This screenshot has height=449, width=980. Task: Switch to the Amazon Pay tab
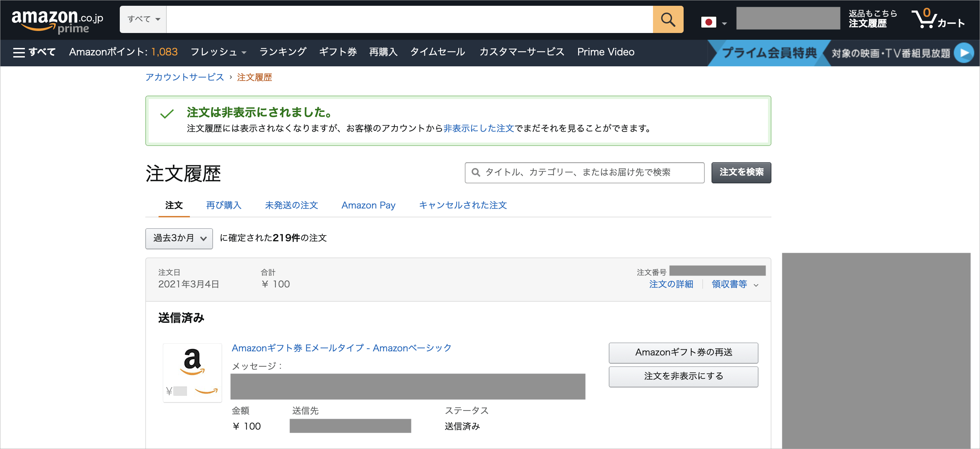[368, 205]
